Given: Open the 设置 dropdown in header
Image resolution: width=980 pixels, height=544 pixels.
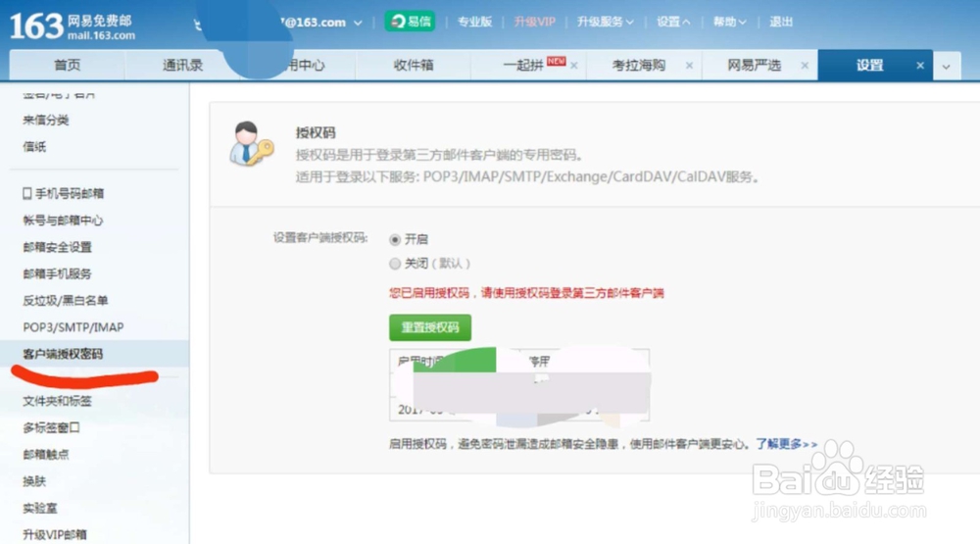Looking at the screenshot, I should [x=673, y=22].
